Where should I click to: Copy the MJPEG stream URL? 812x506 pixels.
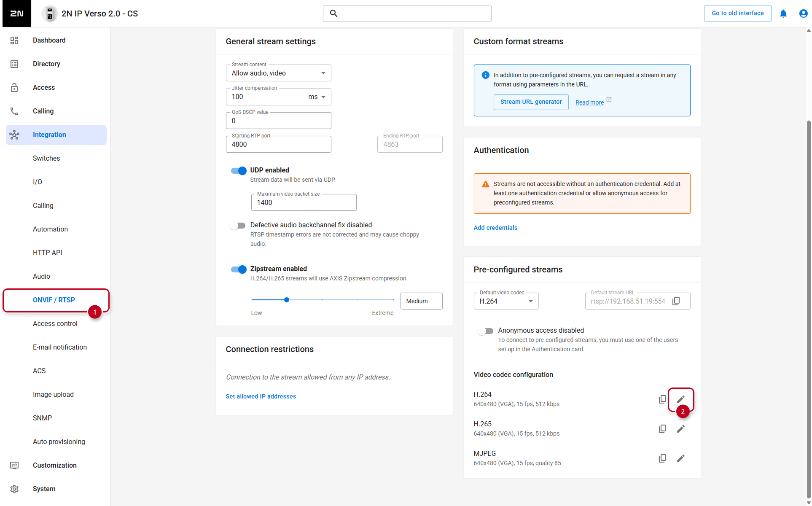pos(663,458)
